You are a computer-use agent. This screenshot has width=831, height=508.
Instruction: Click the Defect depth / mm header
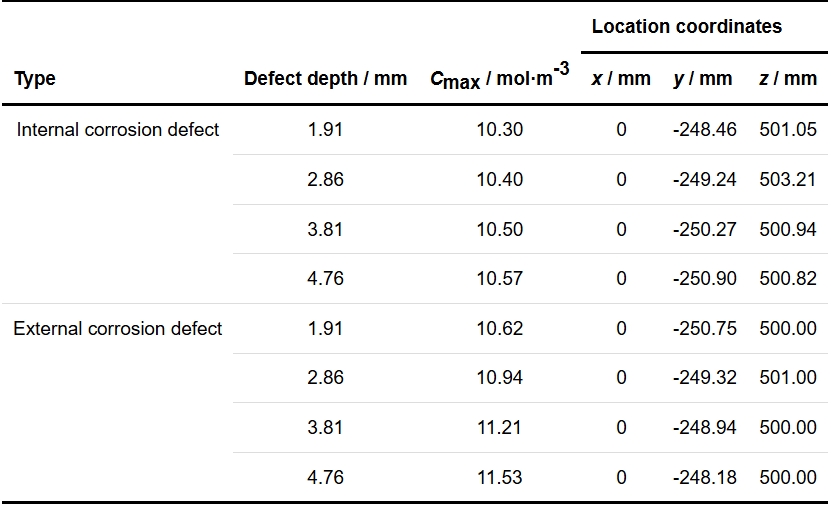click(x=325, y=79)
